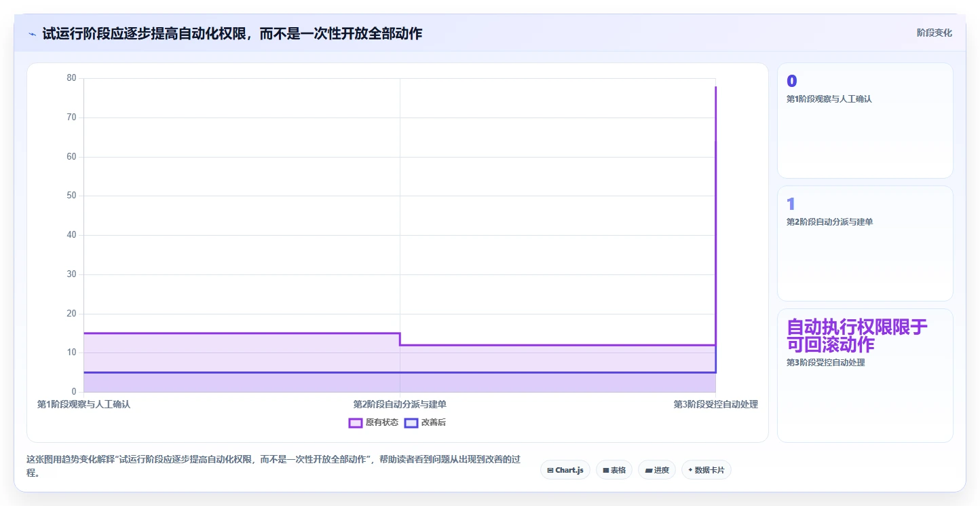Click the value 1 in second card
The width and height of the screenshot is (980, 506).
tap(791, 204)
